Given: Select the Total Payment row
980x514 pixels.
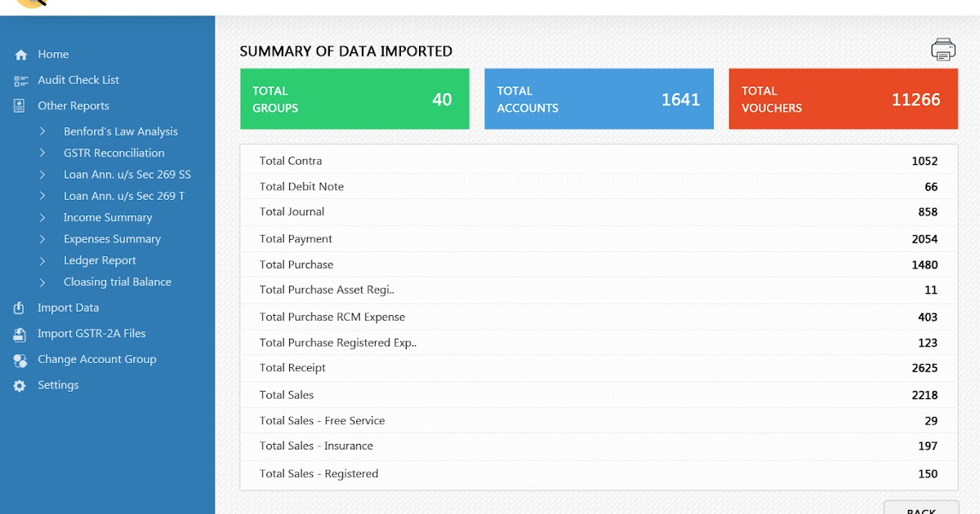Looking at the screenshot, I should click(x=599, y=238).
